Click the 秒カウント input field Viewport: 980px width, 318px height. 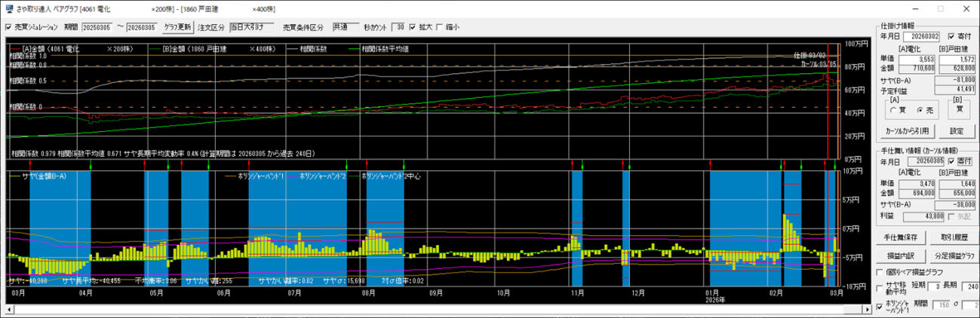(398, 27)
